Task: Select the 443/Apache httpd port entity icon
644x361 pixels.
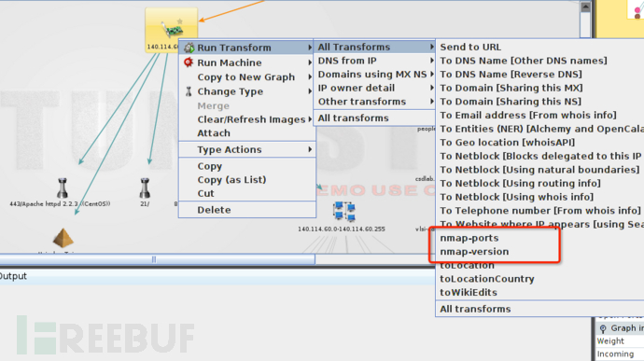Action: [x=62, y=188]
